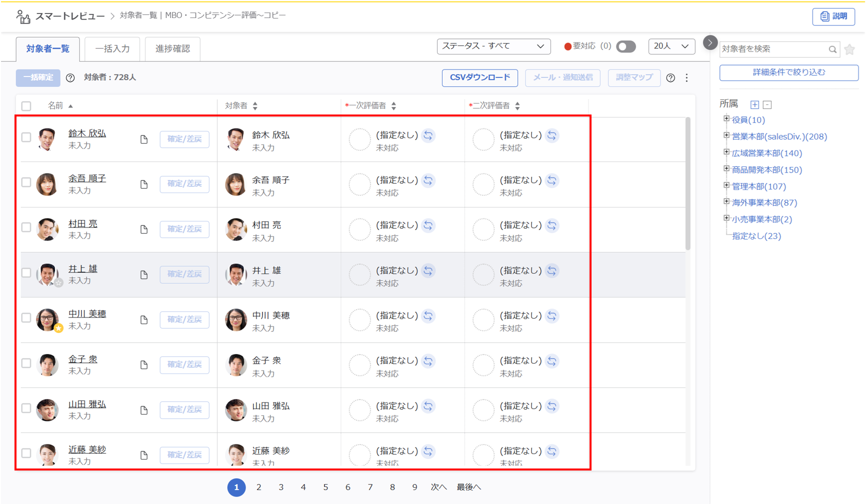Click the favorite star icon beside search

[849, 49]
